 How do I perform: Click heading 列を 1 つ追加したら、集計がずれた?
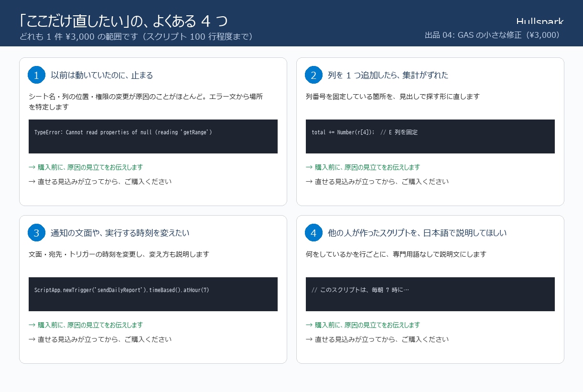(x=388, y=75)
